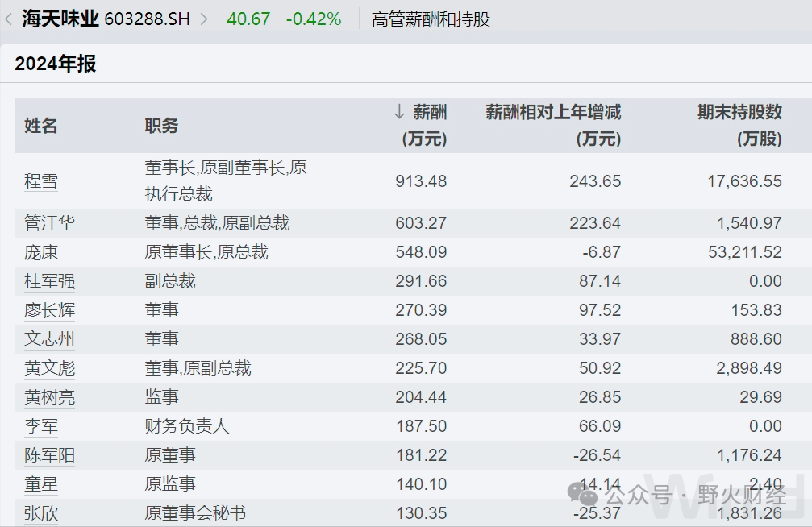Sort by 期末持股数 column header
The image size is (812, 527).
[x=739, y=125]
